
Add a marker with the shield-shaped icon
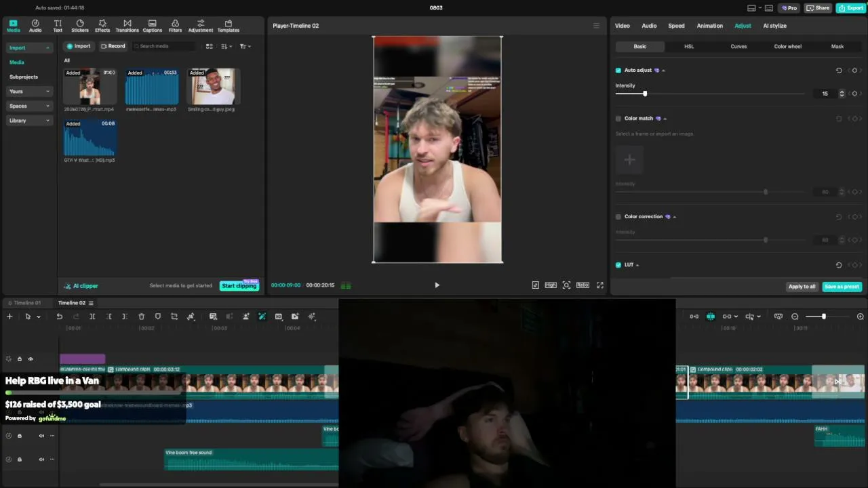(157, 317)
